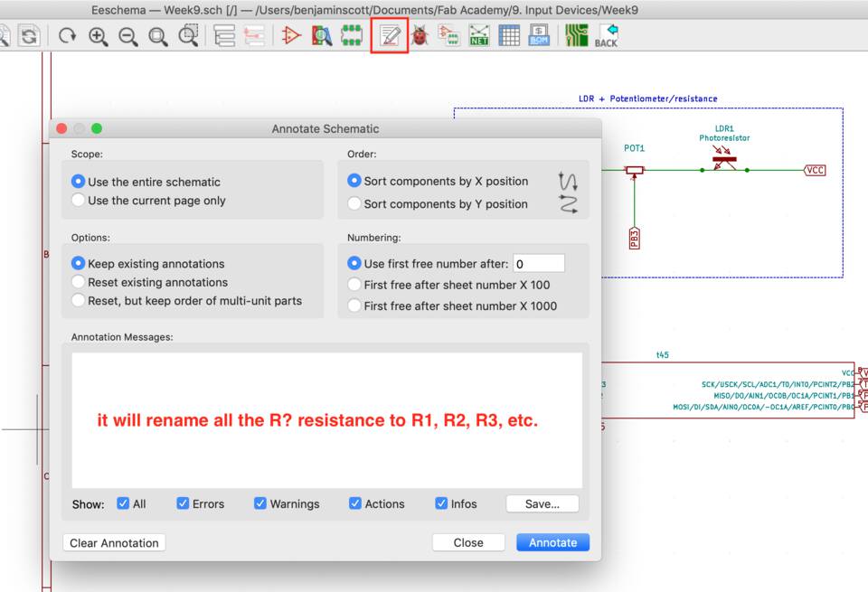Click the sort by X position diagram icon
The width and height of the screenshot is (868, 592).
click(568, 181)
